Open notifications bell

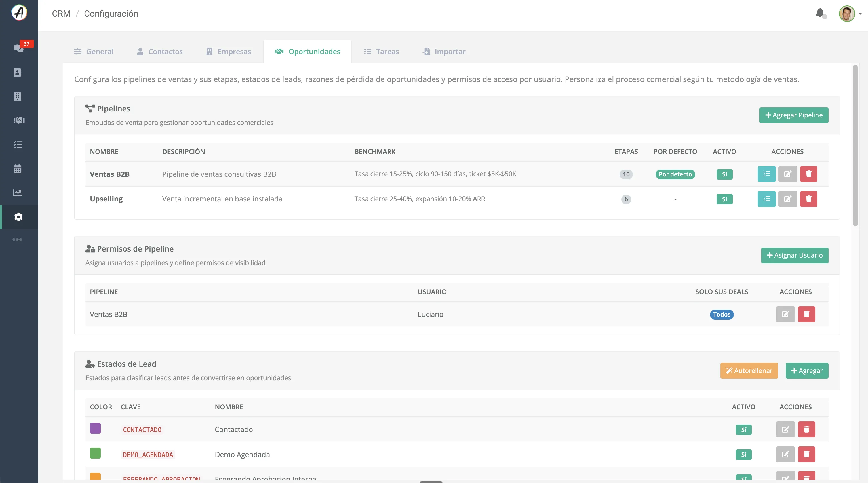click(820, 13)
